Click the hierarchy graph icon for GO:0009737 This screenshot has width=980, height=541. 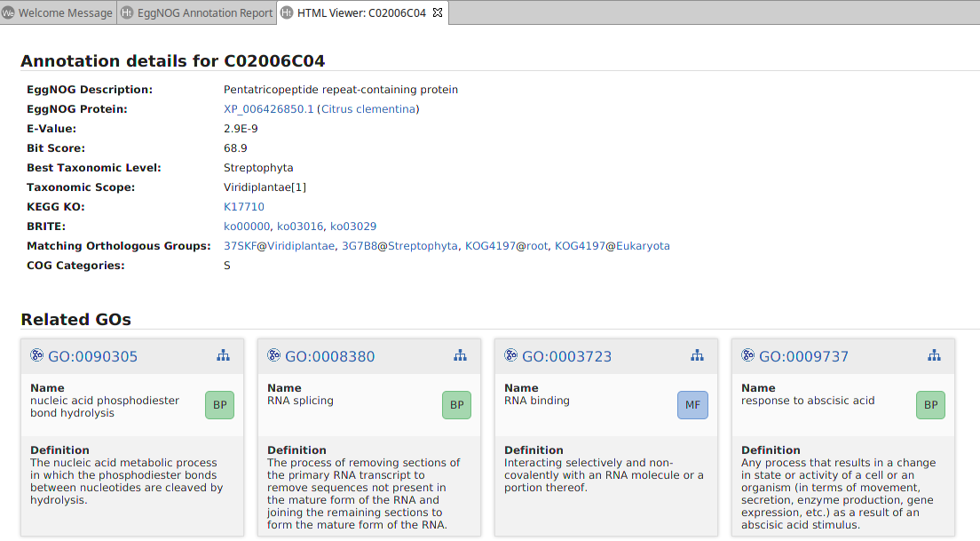click(934, 355)
